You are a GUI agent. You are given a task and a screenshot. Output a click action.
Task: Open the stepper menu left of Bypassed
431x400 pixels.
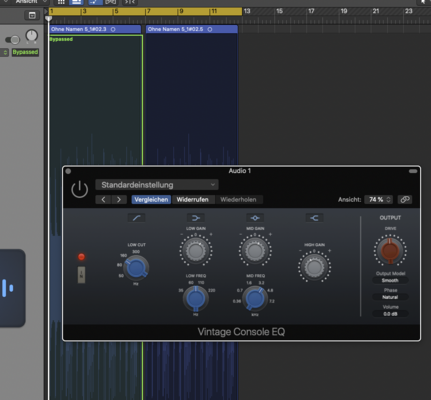pyautogui.click(x=5, y=52)
